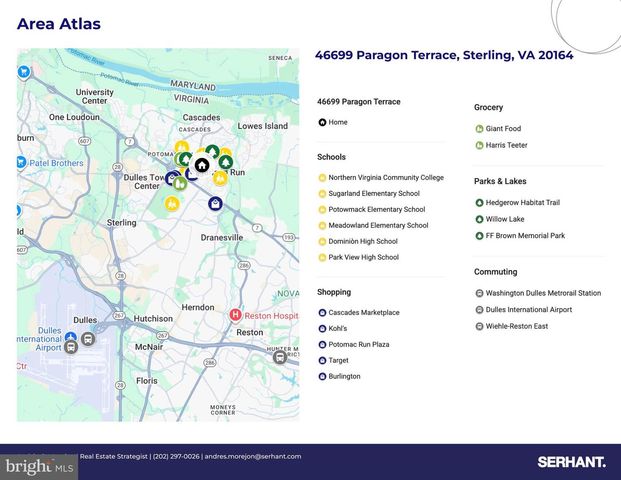Click the address title 46699 Paragon Terrace, Sterling
This screenshot has width=621, height=480.
[x=444, y=55]
